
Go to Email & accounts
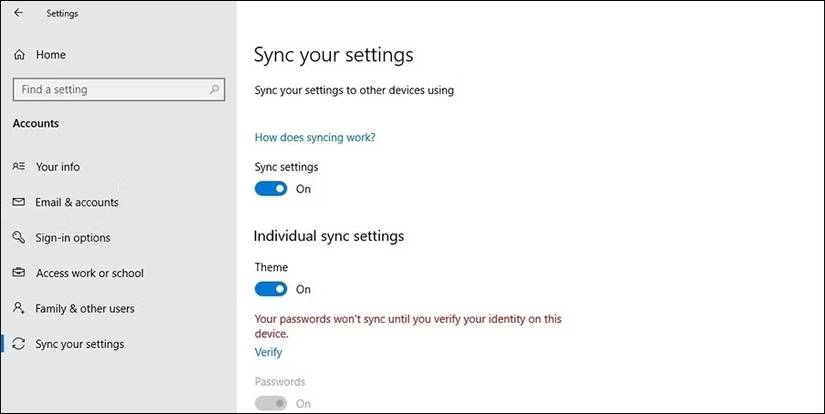[x=77, y=202]
